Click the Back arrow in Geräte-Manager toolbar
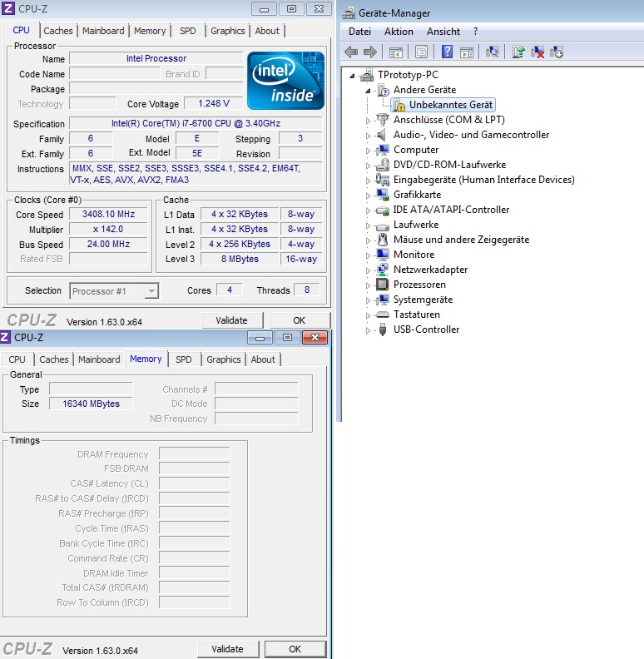The image size is (644, 659). pos(351,52)
